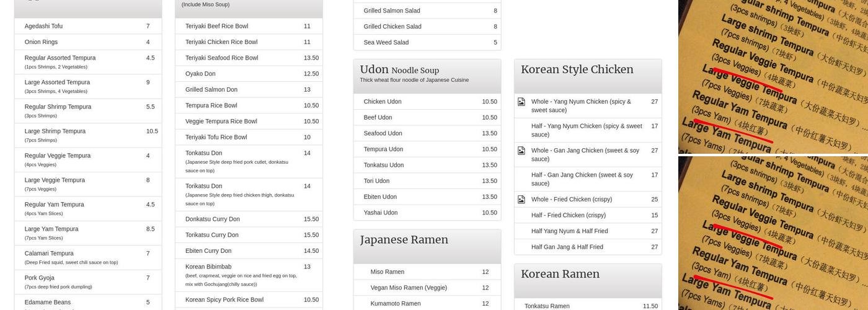Screen dimensions: 868x310
Task: Open photo icon for Whole Fried Chicken
Action: pyautogui.click(x=521, y=200)
